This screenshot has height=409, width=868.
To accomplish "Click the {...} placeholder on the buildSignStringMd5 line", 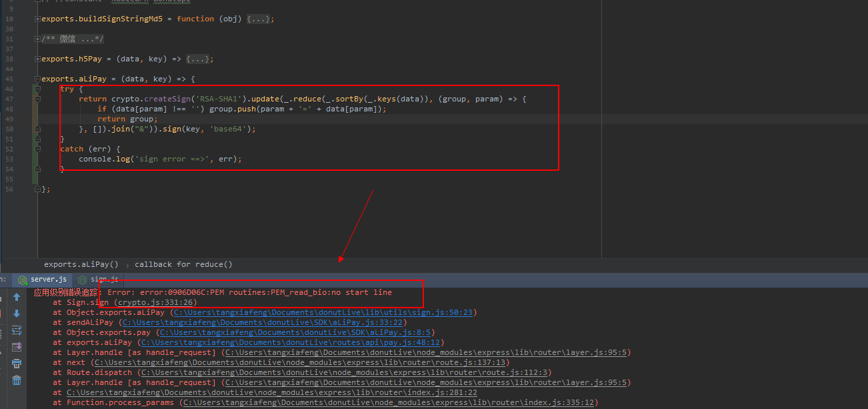I will click(x=257, y=19).
